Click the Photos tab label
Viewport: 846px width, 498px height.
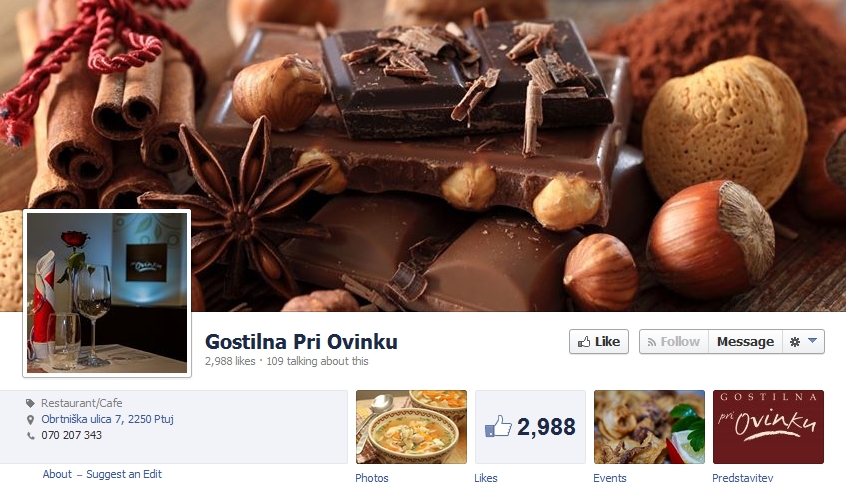pyautogui.click(x=372, y=478)
